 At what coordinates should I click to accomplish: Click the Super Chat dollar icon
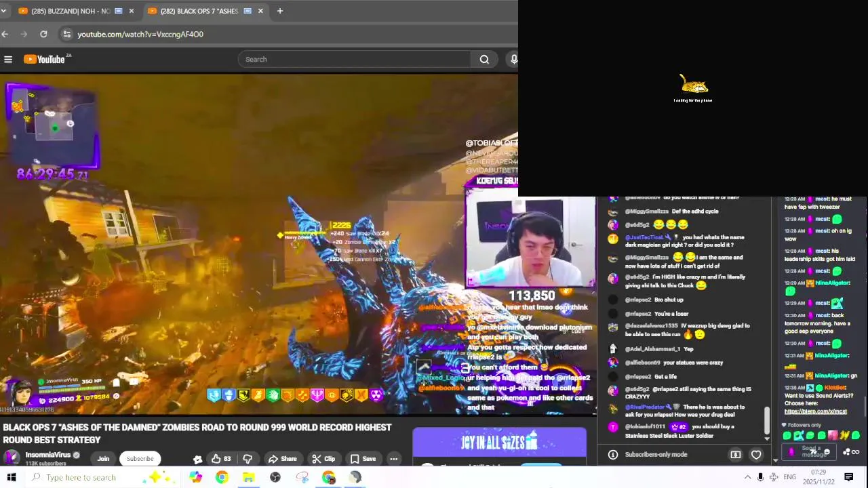point(736,455)
